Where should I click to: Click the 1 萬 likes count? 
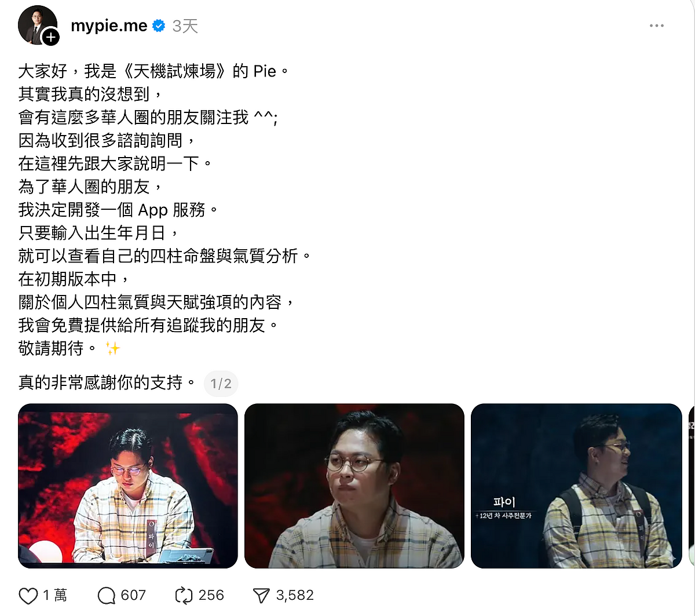point(55,596)
